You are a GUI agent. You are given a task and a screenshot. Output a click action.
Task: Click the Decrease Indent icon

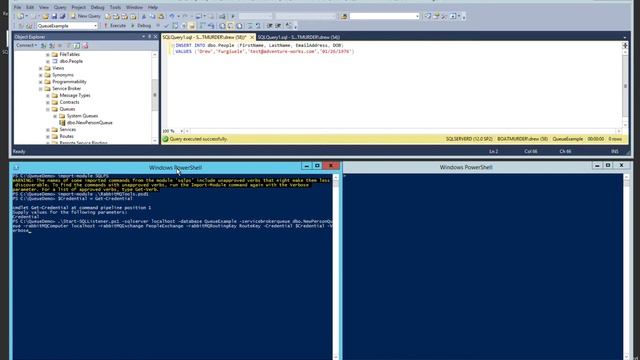pos(269,26)
